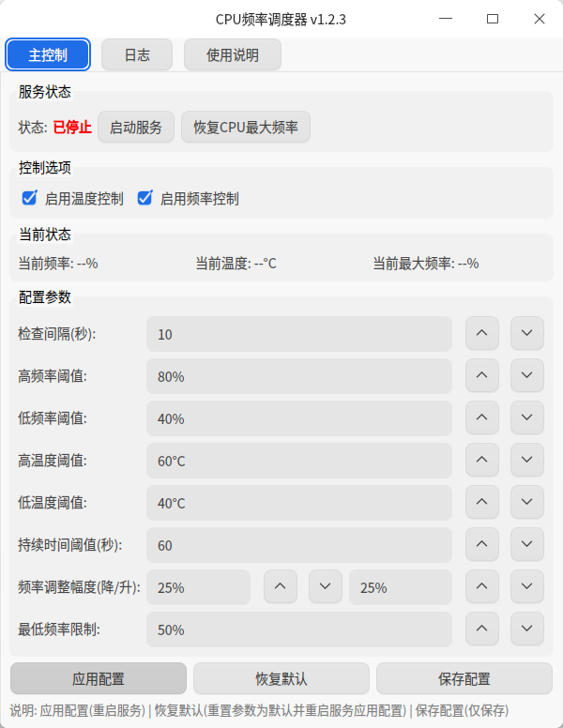Screen dimensions: 563x728
Task: Raise the 高频率阈值 using its up arrow
Action: pos(482,375)
